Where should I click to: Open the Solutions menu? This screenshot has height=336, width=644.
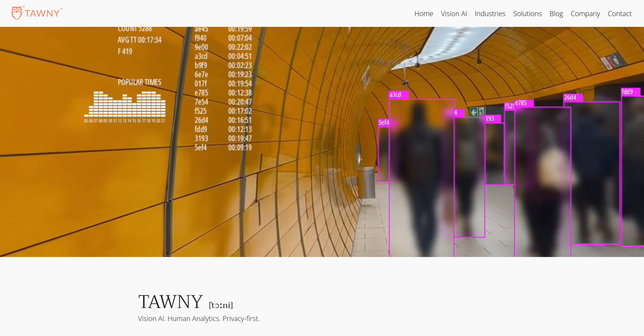527,14
